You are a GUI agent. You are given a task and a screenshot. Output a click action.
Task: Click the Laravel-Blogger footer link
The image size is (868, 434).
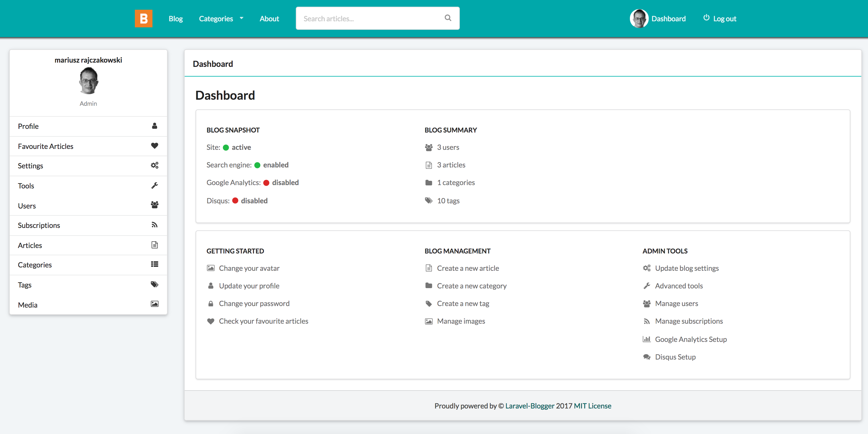click(530, 406)
